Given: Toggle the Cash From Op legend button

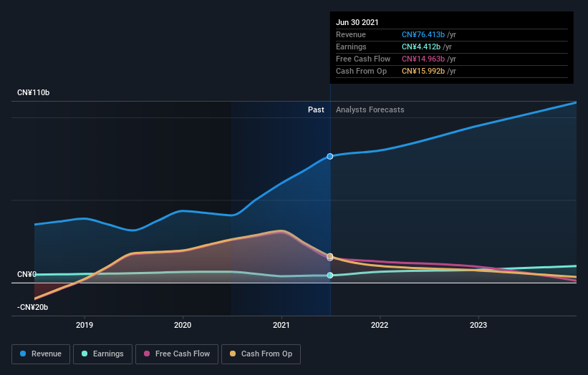Looking at the screenshot, I should 261,354.
